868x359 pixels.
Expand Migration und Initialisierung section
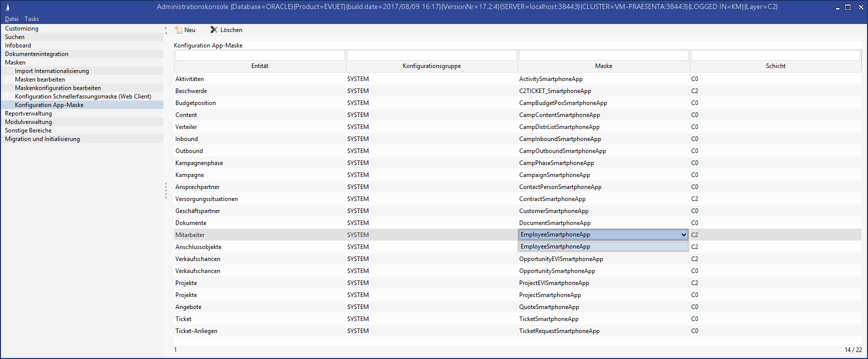coord(42,139)
